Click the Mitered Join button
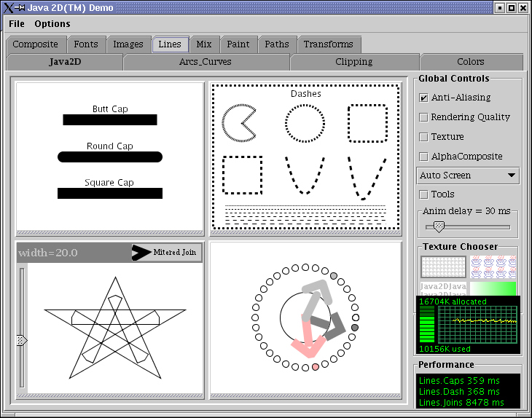 (166, 253)
